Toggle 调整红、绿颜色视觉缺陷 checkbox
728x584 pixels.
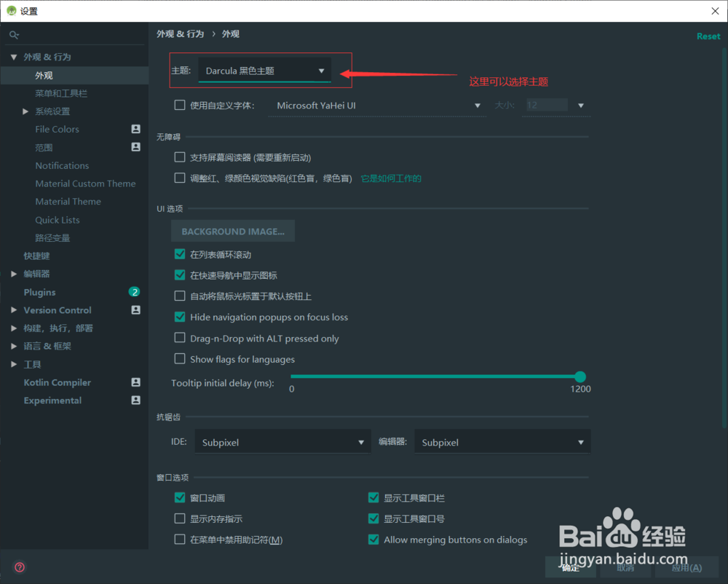click(180, 178)
